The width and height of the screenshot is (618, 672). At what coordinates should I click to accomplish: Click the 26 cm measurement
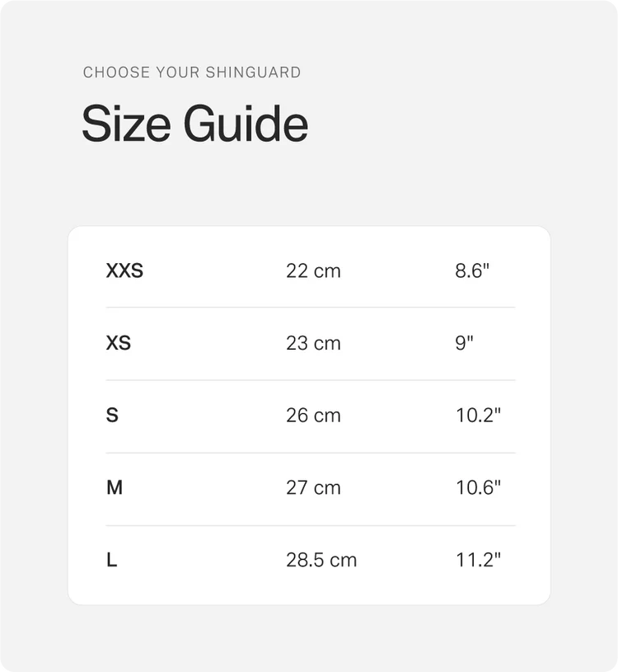pyautogui.click(x=313, y=416)
